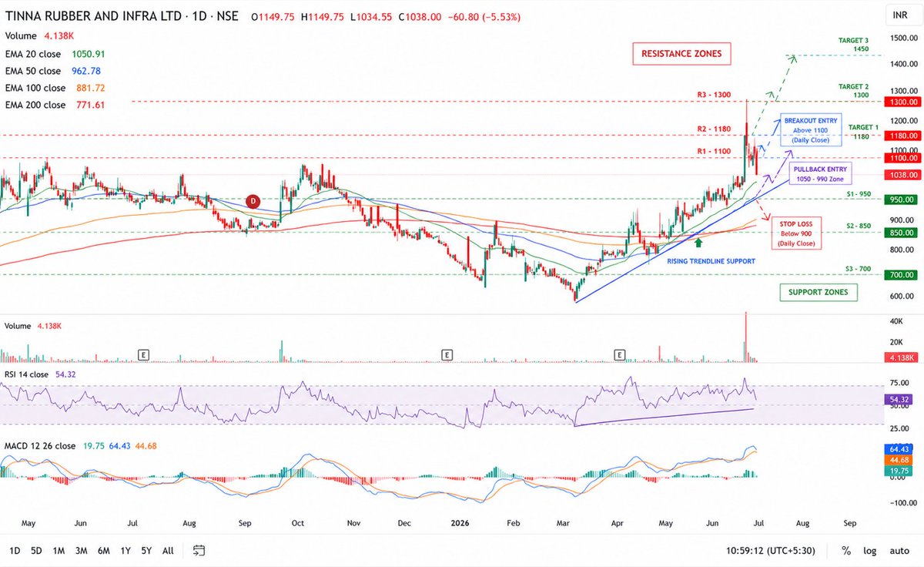
Task: Select the 1M time range
Action: click(x=59, y=551)
